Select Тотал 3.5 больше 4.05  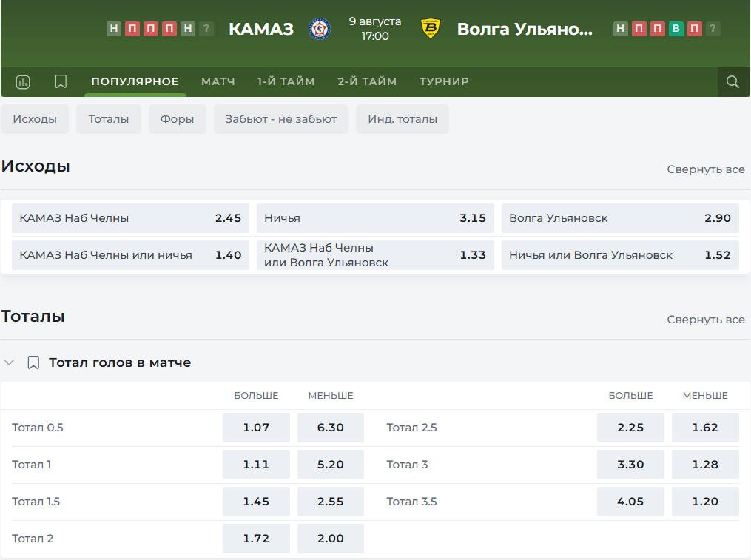(x=630, y=501)
